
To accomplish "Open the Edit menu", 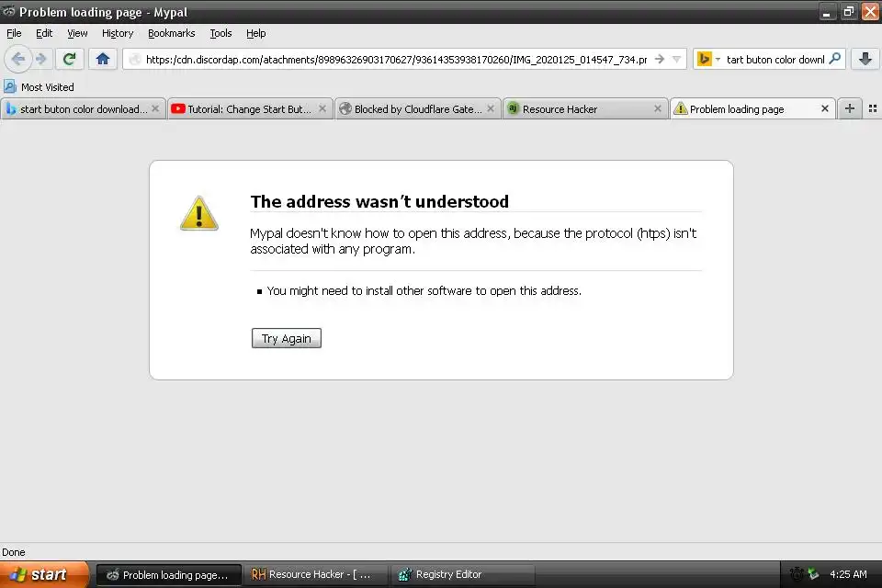I will [44, 33].
